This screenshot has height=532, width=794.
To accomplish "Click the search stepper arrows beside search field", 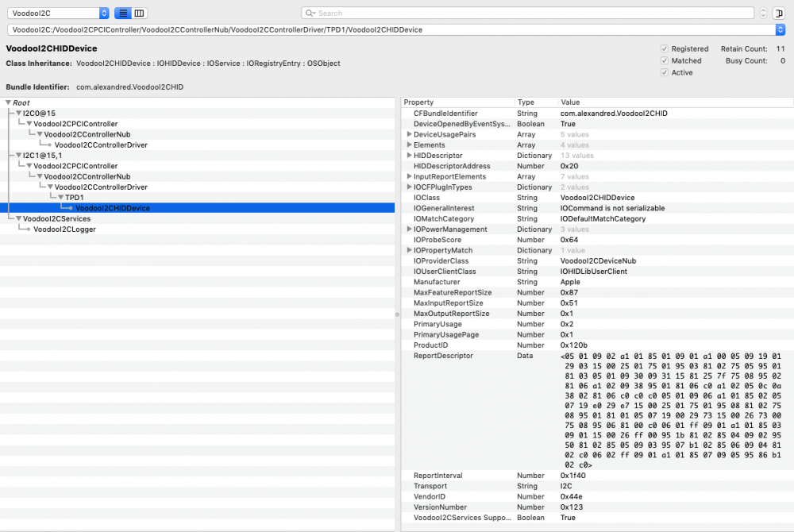I will 763,13.
